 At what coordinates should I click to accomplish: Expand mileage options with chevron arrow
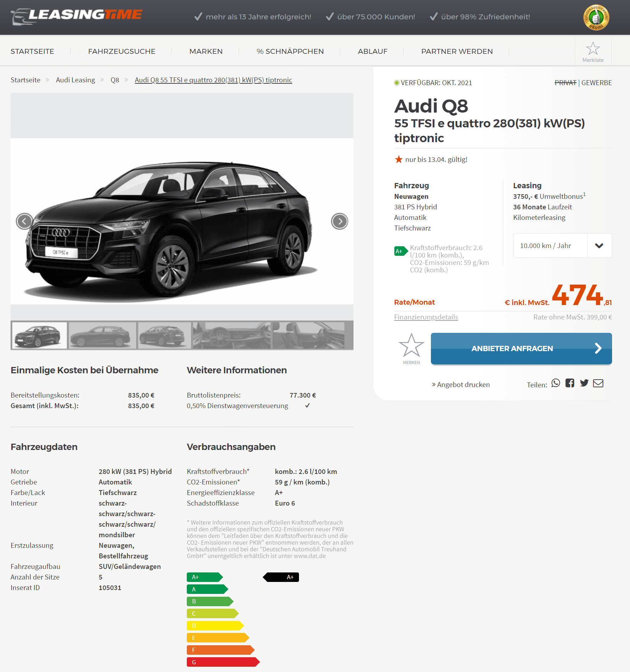pyautogui.click(x=599, y=246)
